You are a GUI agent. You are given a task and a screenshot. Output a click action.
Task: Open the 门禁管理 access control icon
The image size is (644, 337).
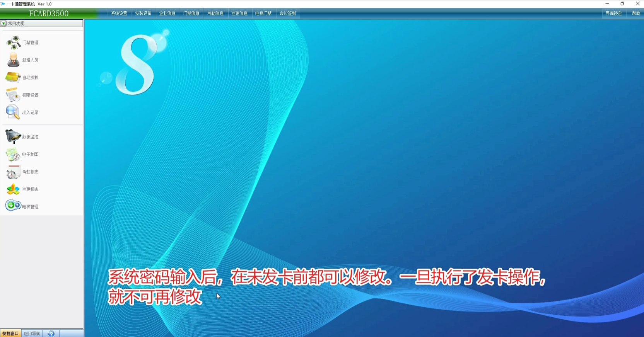[x=14, y=43]
